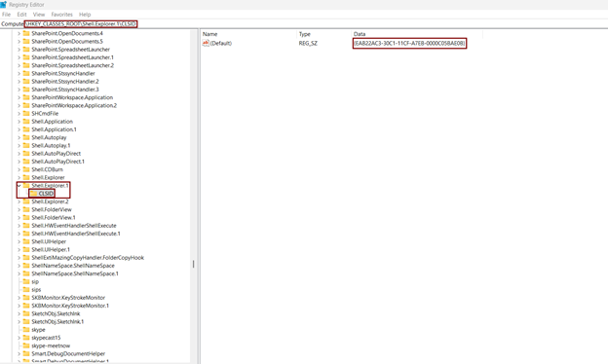The width and height of the screenshot is (608, 364).
Task: Select the Shell.Autoplay.1 key
Action: pyautogui.click(x=51, y=146)
